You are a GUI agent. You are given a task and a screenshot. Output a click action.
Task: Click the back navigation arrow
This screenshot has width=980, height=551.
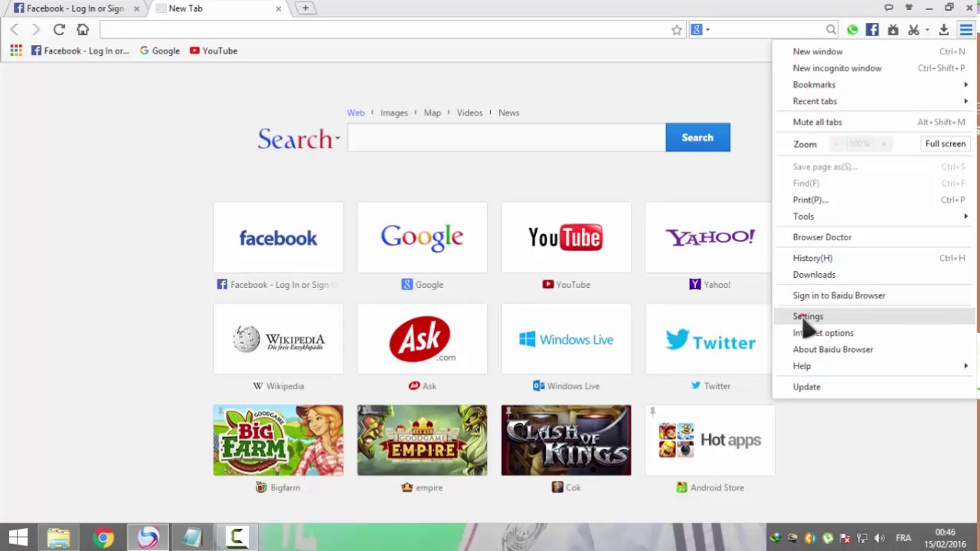[x=14, y=29]
